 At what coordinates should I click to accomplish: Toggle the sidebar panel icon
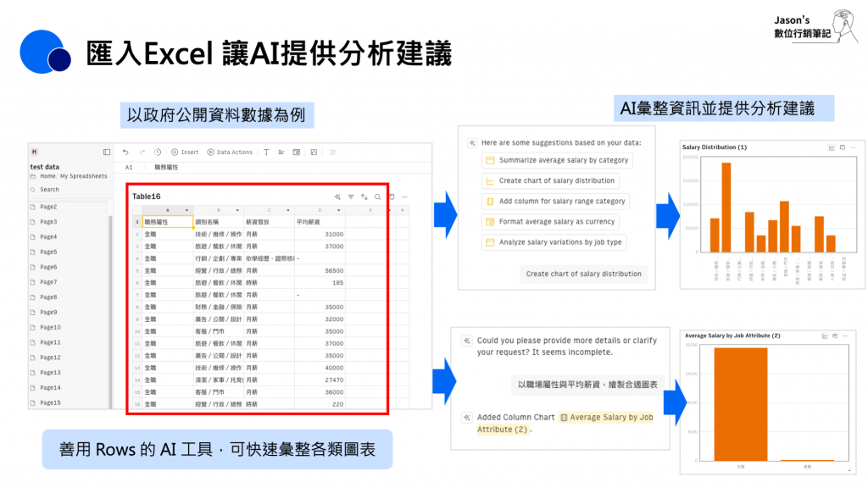tap(107, 152)
